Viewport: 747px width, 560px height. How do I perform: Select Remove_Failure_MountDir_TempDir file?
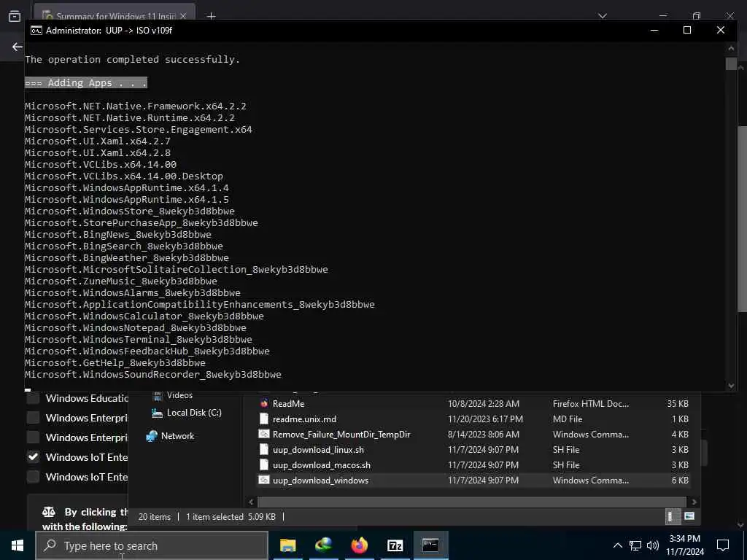click(341, 435)
